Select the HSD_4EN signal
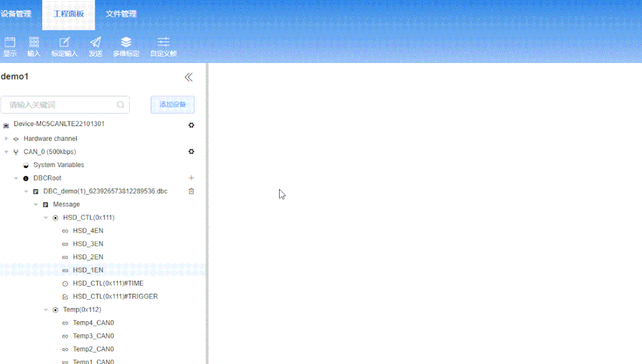Image resolution: width=642 pixels, height=364 pixels. coord(88,231)
